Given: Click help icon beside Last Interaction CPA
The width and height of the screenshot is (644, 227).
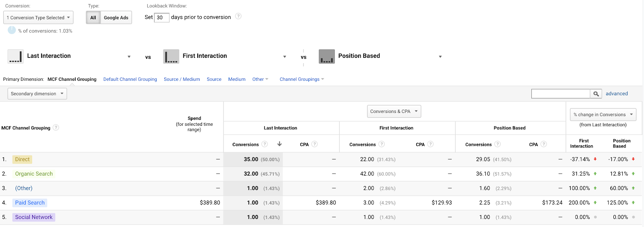Looking at the screenshot, I should point(314,144).
